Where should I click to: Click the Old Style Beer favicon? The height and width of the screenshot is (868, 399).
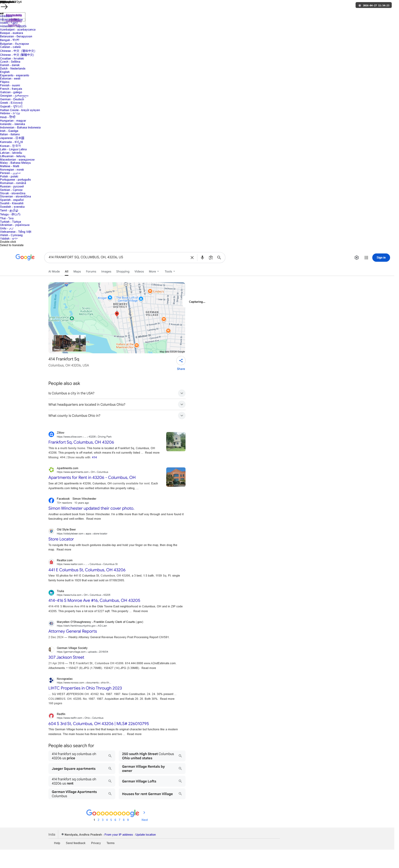51,531
